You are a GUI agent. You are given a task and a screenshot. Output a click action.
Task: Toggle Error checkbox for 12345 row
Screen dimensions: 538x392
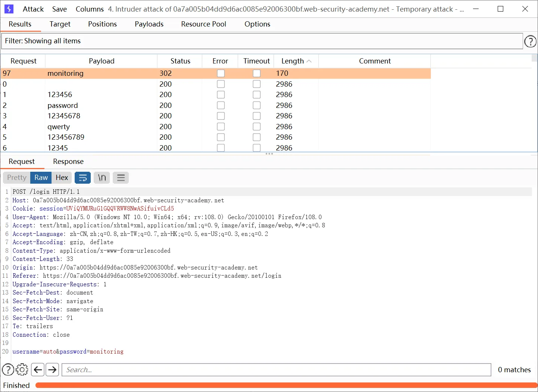tap(221, 148)
